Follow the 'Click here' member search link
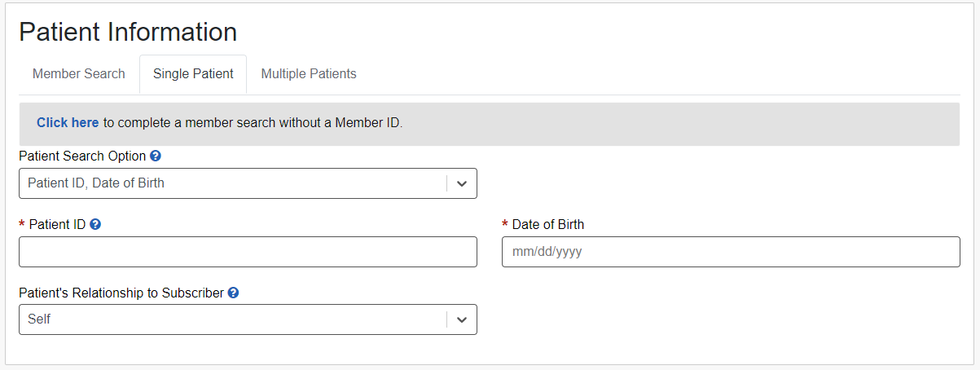The height and width of the screenshot is (370, 980). (x=68, y=123)
